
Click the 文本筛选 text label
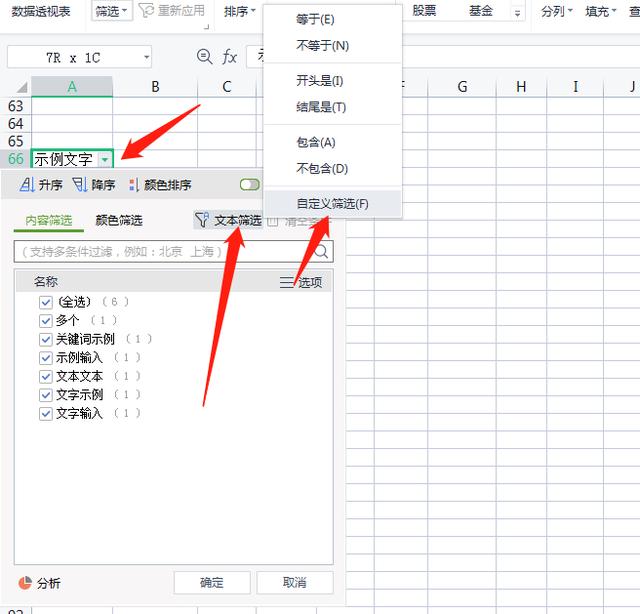tap(238, 220)
